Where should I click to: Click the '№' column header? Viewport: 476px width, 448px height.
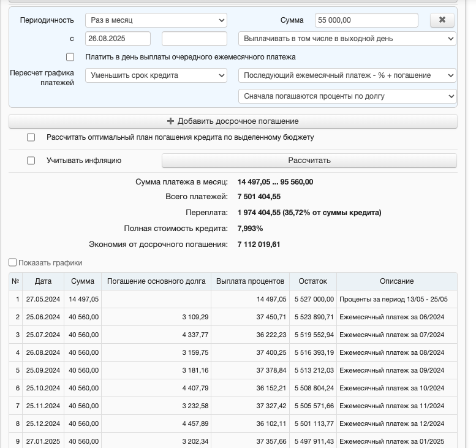pyautogui.click(x=15, y=281)
